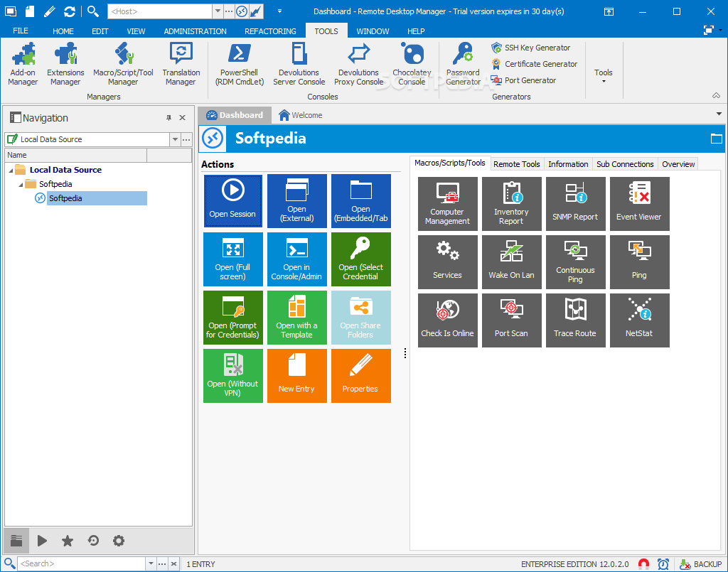Open the Password Generator
Image resolution: width=728 pixels, height=572 pixels.
[x=463, y=64]
